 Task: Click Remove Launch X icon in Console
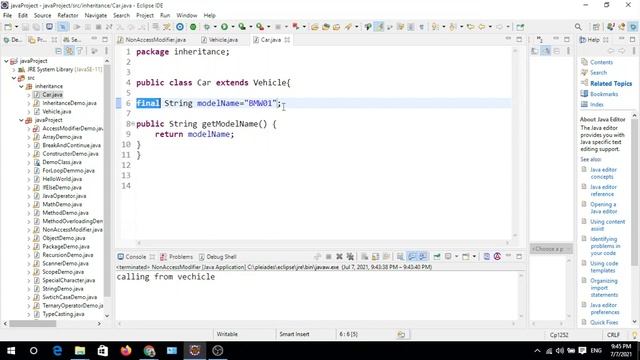339,257
